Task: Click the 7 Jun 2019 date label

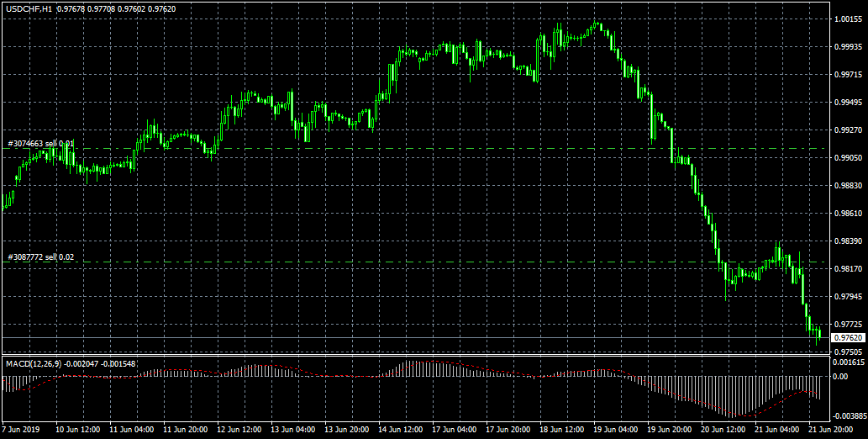Action: pos(22,429)
